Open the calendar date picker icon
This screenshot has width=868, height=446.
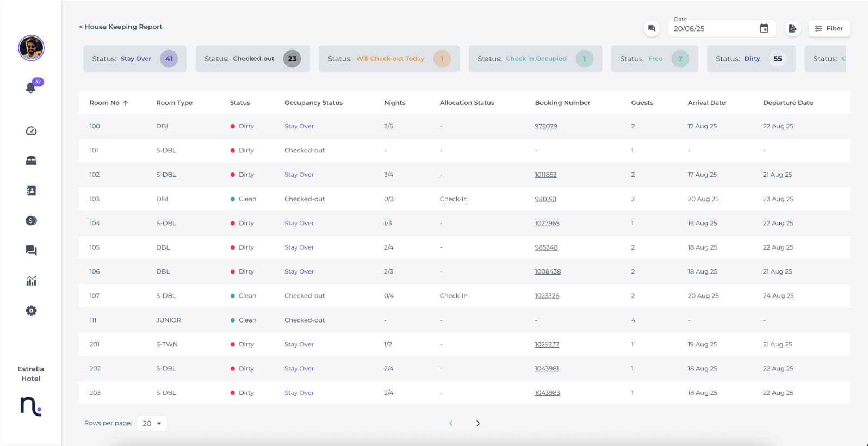click(764, 29)
